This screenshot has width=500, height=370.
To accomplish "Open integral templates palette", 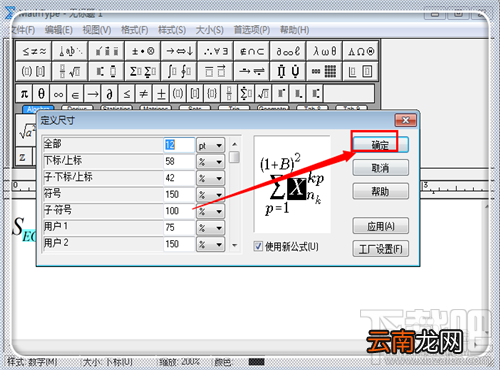I will [179, 71].
